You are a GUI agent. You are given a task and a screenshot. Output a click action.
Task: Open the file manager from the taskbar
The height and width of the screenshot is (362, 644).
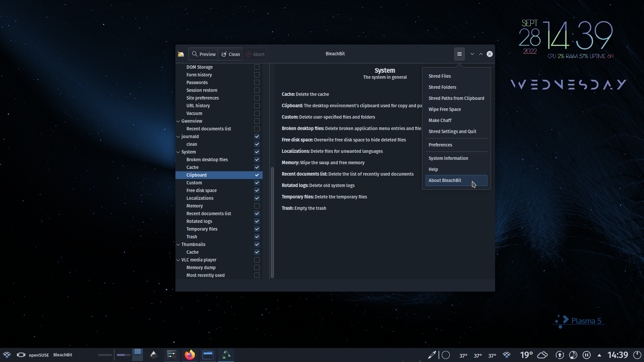pos(208,355)
